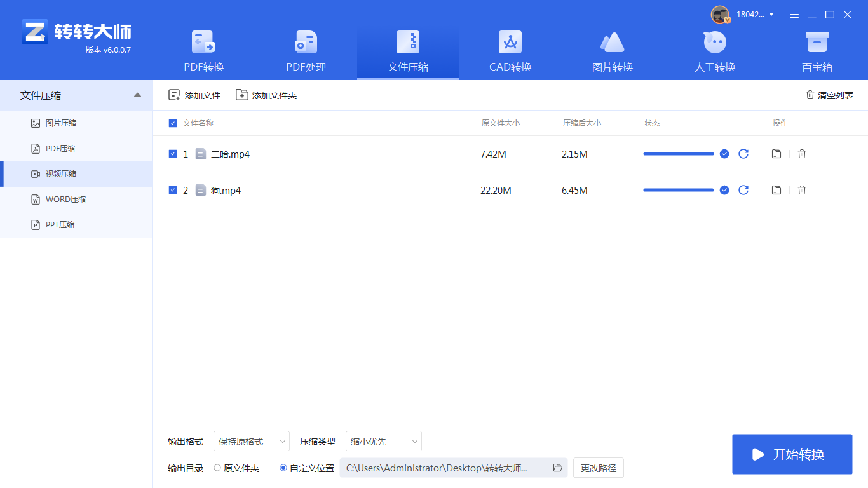Open the CAD转换 tab

tap(510, 52)
